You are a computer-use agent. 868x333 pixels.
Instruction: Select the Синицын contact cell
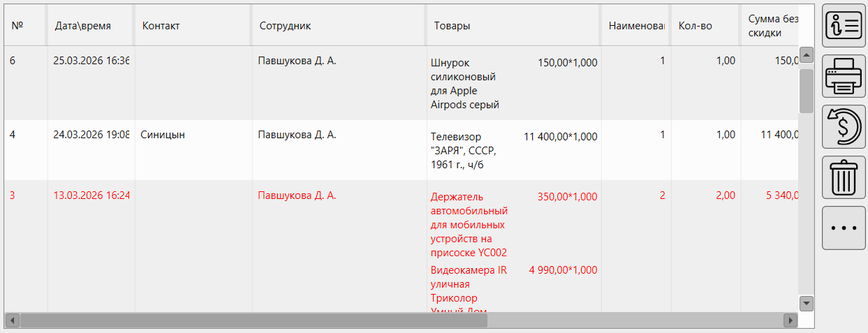(x=163, y=135)
